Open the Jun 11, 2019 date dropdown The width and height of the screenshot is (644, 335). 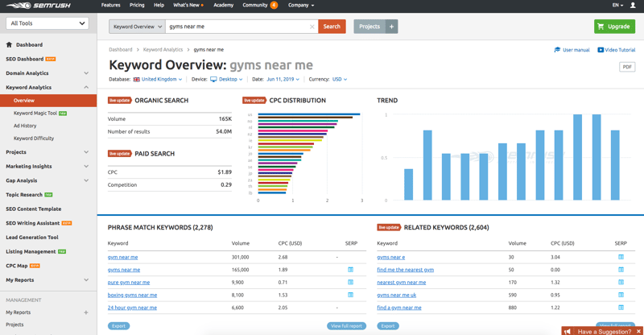283,80
